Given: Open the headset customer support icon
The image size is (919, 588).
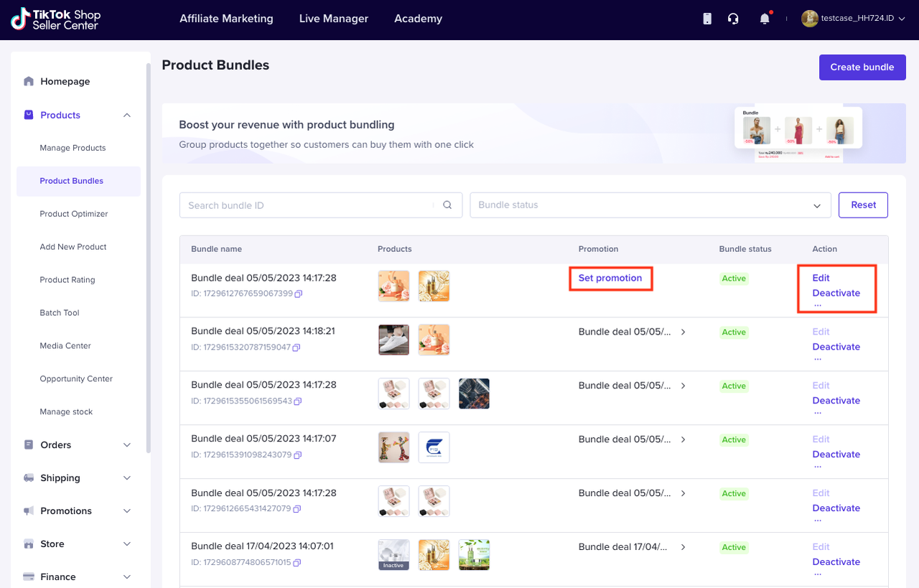Looking at the screenshot, I should coord(733,19).
